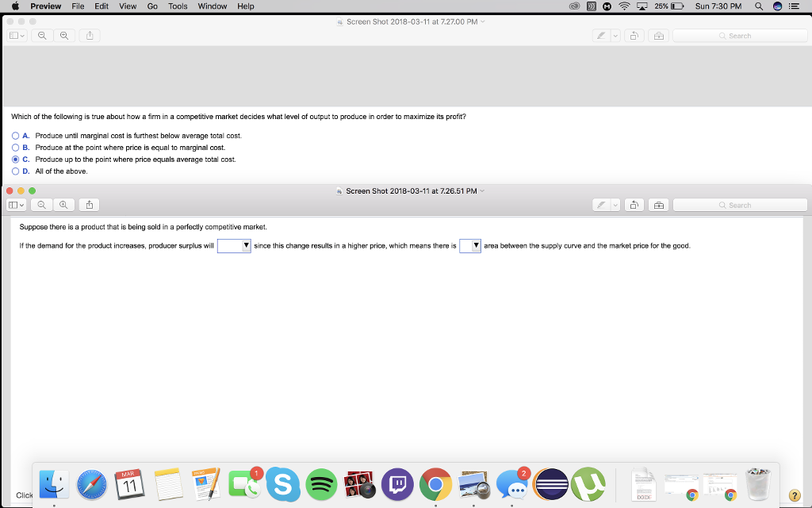The image size is (812, 508).
Task: Zoom in on the document
Action: [64, 204]
